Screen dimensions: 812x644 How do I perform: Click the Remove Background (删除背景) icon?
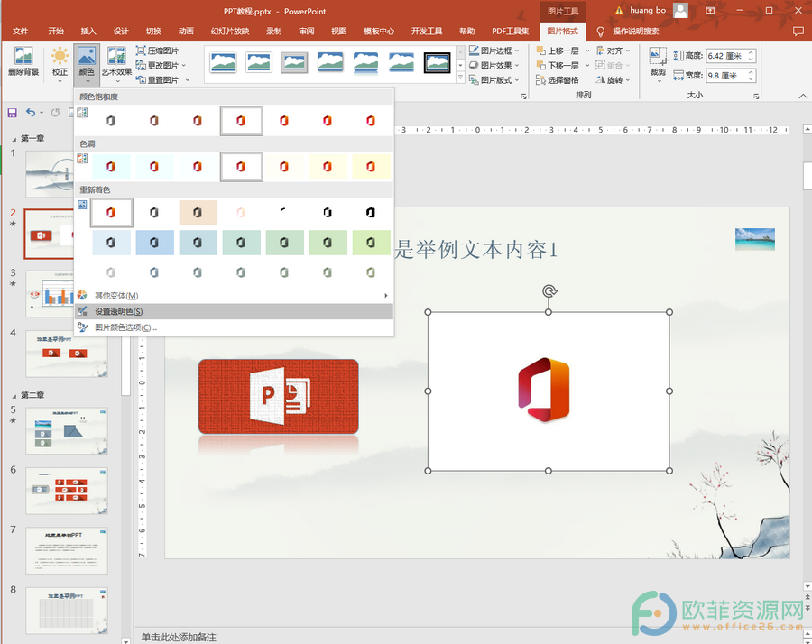pos(23,61)
